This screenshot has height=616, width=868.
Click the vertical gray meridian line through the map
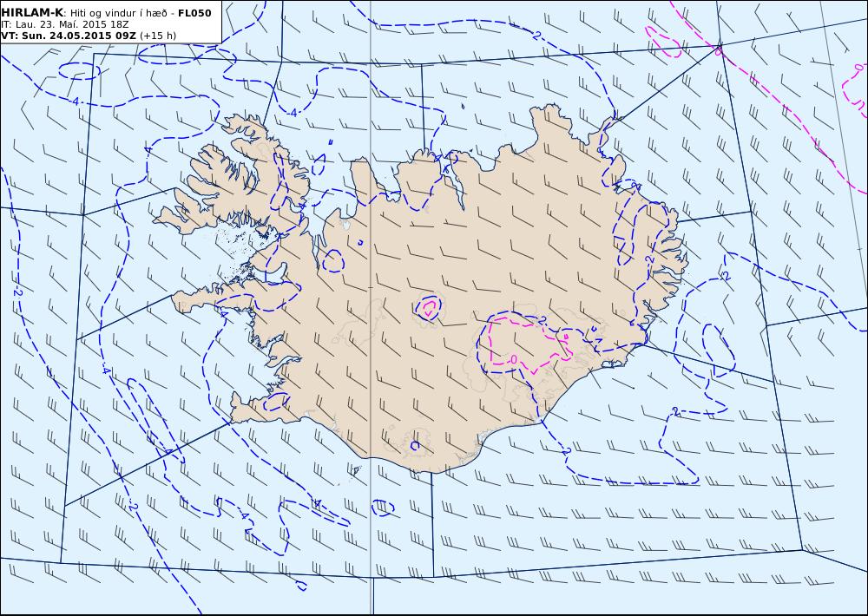pyautogui.click(x=371, y=308)
